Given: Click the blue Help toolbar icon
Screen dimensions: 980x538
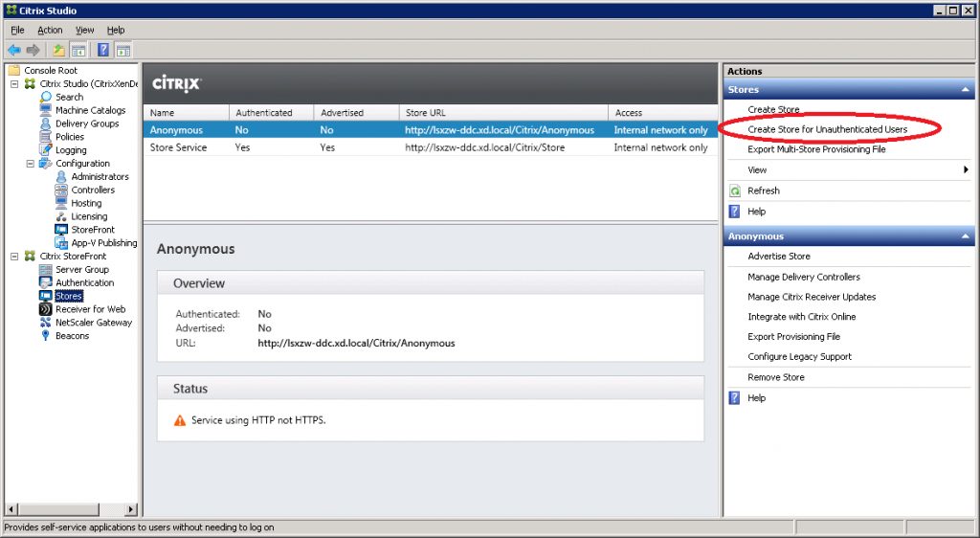Looking at the screenshot, I should click(x=103, y=50).
